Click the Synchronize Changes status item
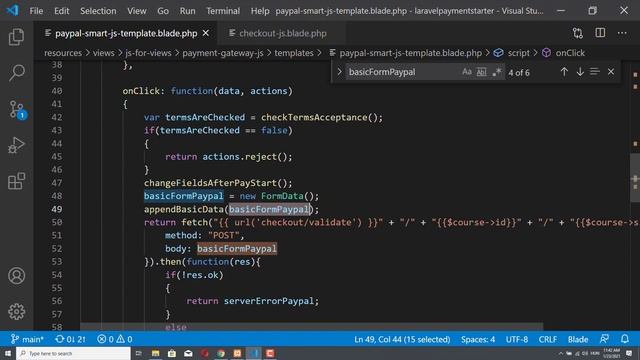The image size is (640, 360). 71,339
